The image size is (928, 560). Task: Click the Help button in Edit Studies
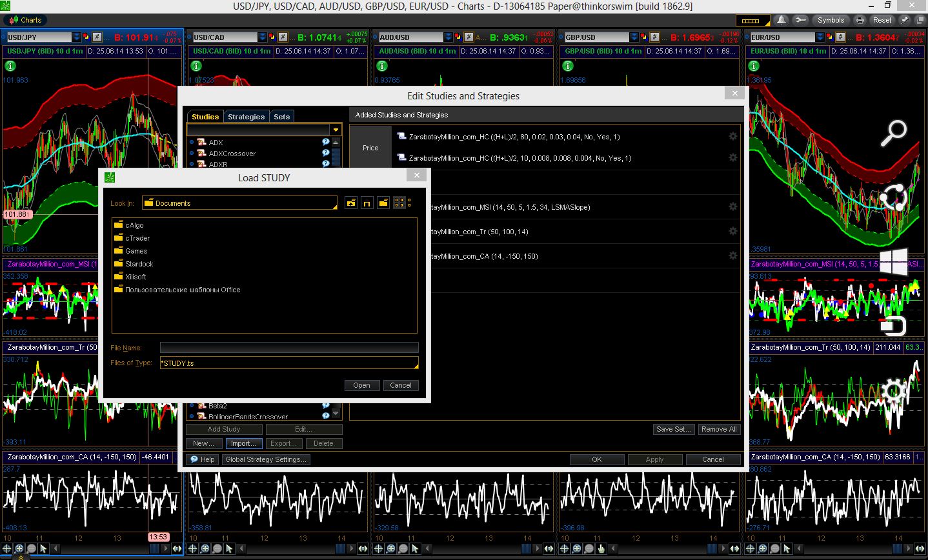(x=203, y=460)
